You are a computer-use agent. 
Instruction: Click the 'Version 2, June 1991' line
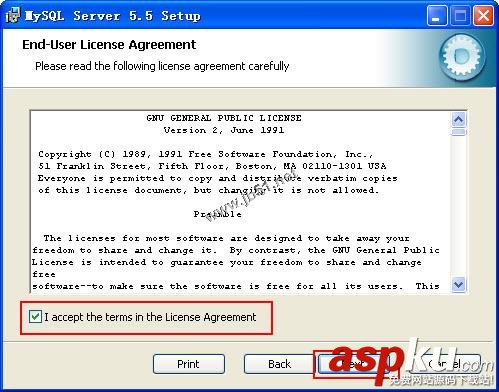pos(224,130)
